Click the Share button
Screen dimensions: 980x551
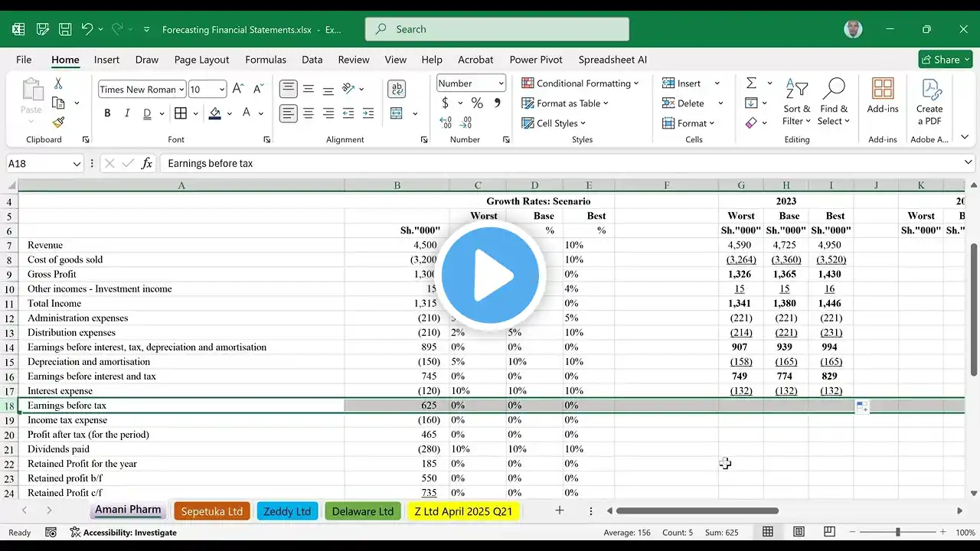[x=945, y=60]
